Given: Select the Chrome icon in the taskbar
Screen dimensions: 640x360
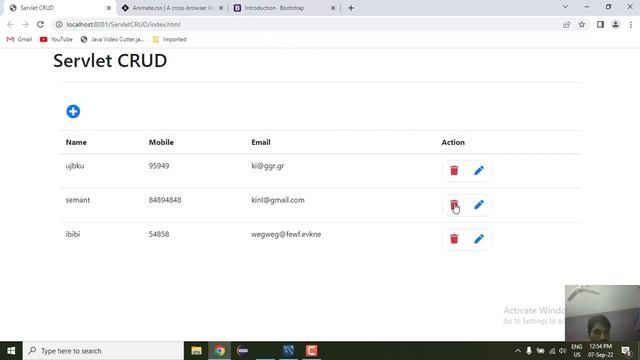Looking at the screenshot, I should 220,351.
